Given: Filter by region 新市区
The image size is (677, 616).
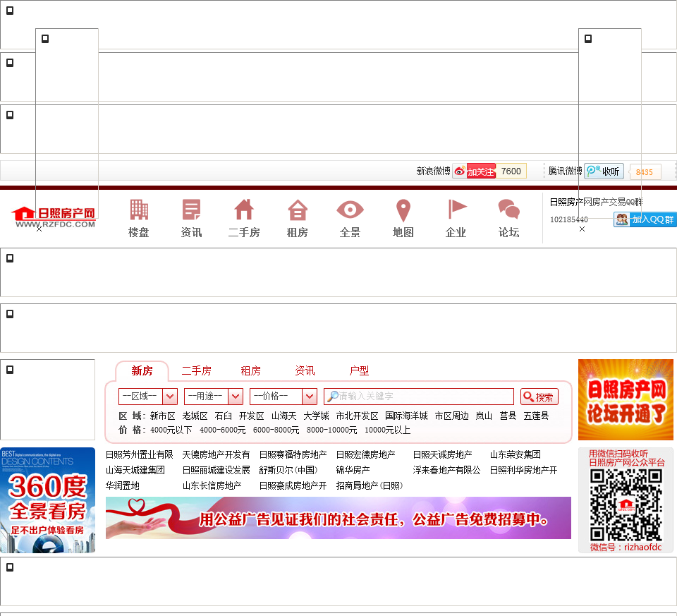Looking at the screenshot, I should point(163,416).
